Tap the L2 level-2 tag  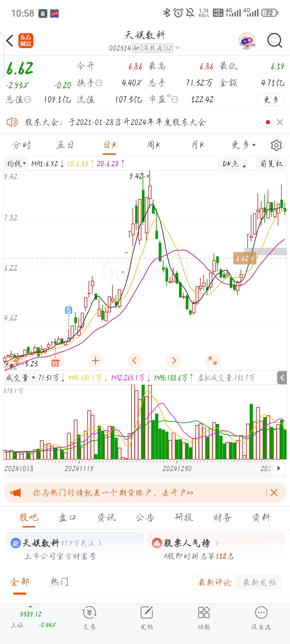tap(169, 48)
